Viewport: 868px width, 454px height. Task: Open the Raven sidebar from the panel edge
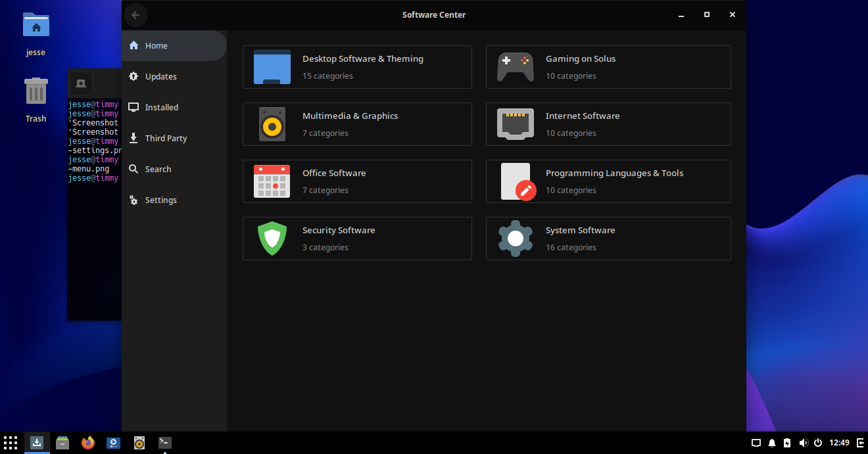860,443
